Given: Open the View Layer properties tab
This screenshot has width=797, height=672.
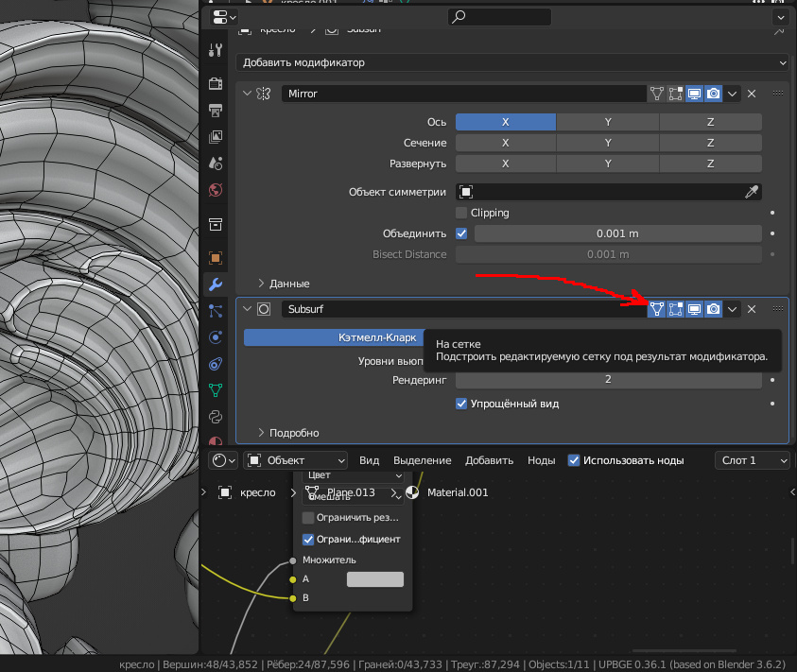Looking at the screenshot, I should click(216, 137).
